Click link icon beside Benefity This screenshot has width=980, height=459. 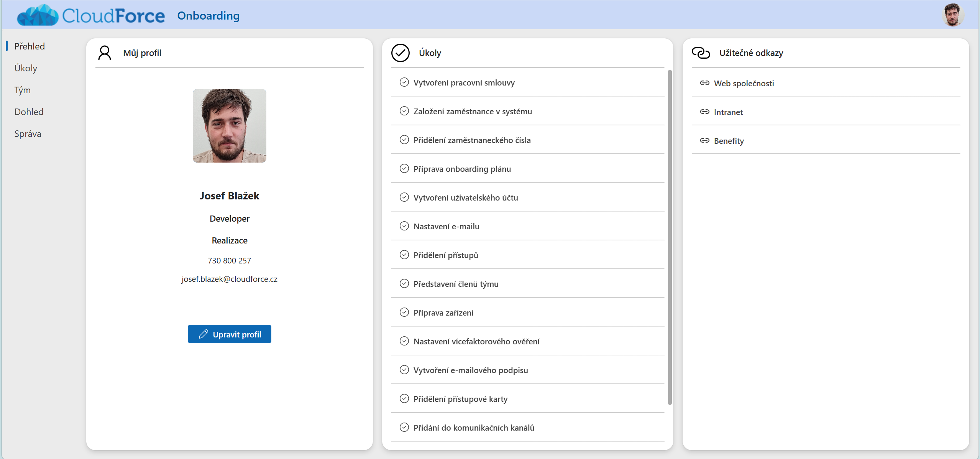pos(704,141)
